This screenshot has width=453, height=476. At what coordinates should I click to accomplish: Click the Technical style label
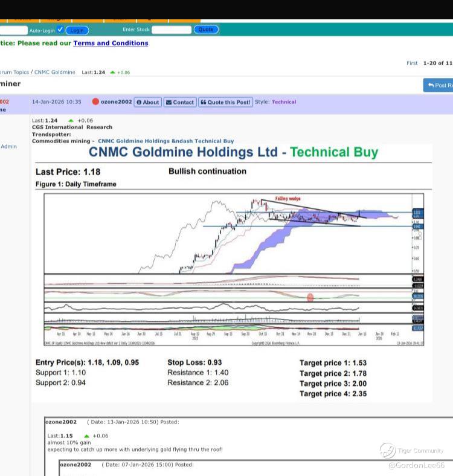(284, 102)
